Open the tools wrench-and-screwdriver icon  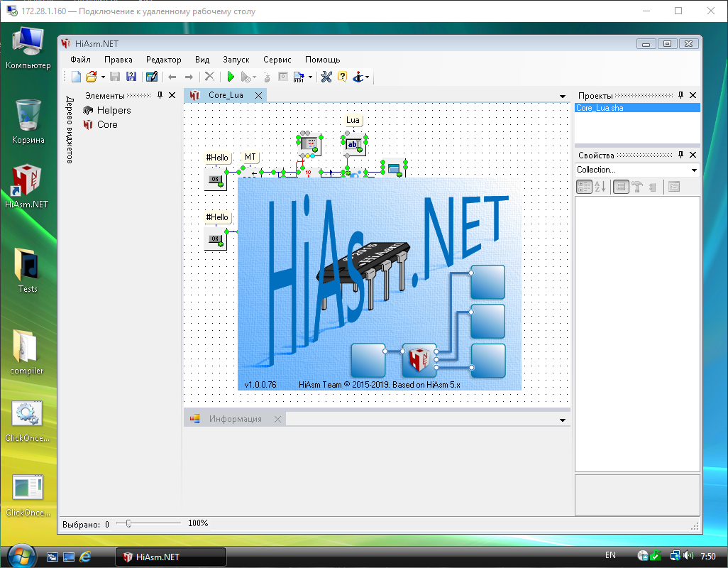pyautogui.click(x=326, y=77)
